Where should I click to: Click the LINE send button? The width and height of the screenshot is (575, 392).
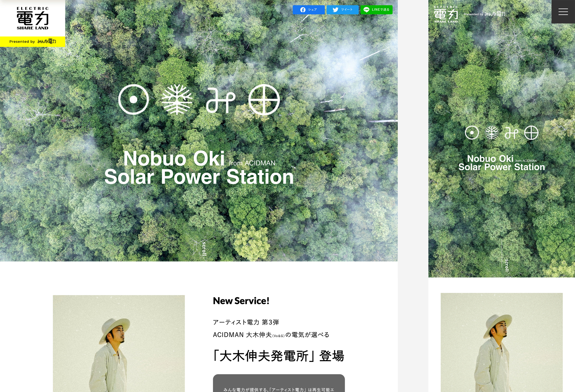point(377,10)
